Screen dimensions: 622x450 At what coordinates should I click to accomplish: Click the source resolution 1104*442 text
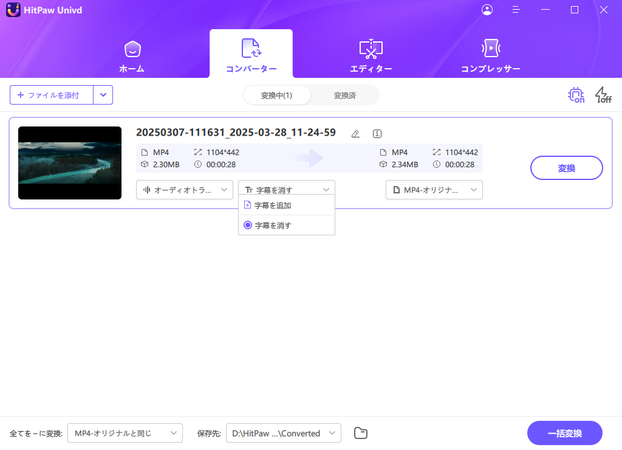tap(223, 152)
